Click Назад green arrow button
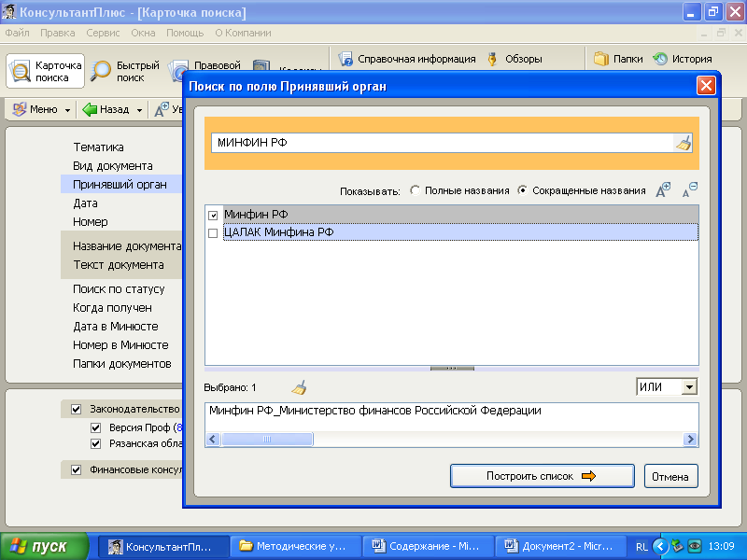This screenshot has width=747, height=560. [106, 109]
